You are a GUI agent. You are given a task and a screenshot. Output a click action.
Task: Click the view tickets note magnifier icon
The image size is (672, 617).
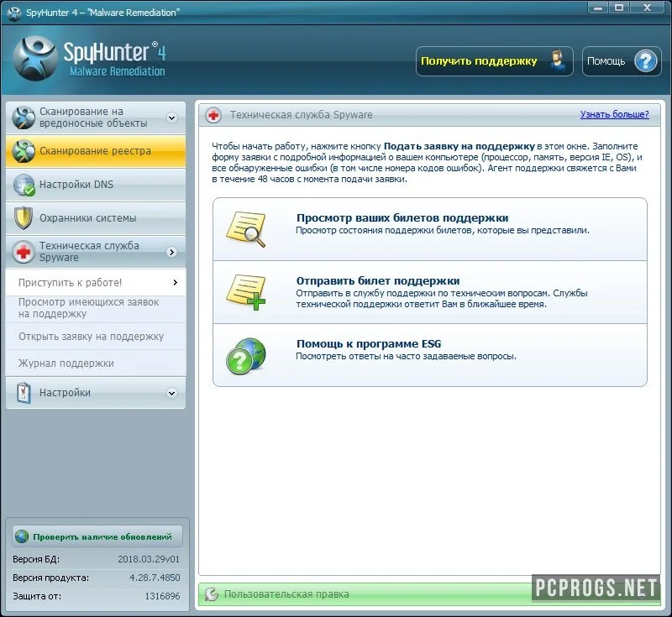[x=246, y=229]
